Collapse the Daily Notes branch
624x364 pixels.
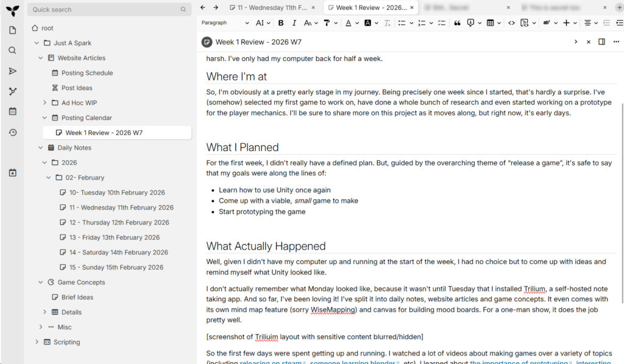41,148
